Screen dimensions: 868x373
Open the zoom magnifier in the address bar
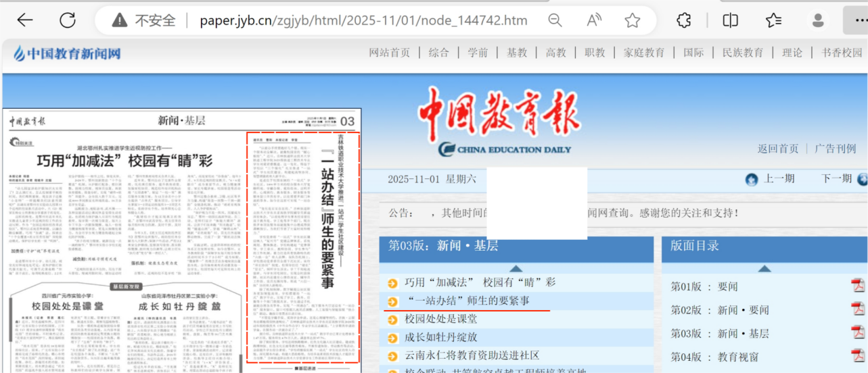(x=555, y=20)
